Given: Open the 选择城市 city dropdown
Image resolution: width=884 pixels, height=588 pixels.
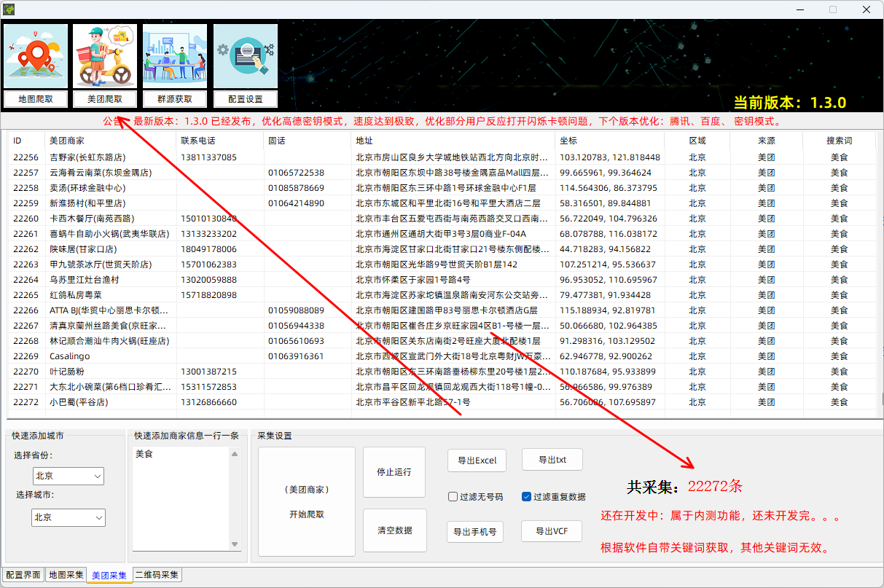Looking at the screenshot, I should pos(68,517).
